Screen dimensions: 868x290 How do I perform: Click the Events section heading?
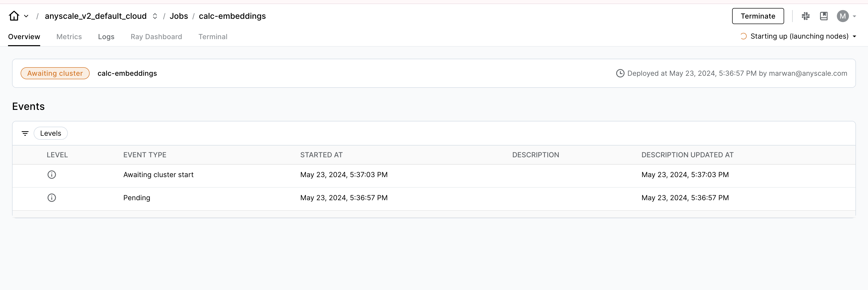coord(28,107)
